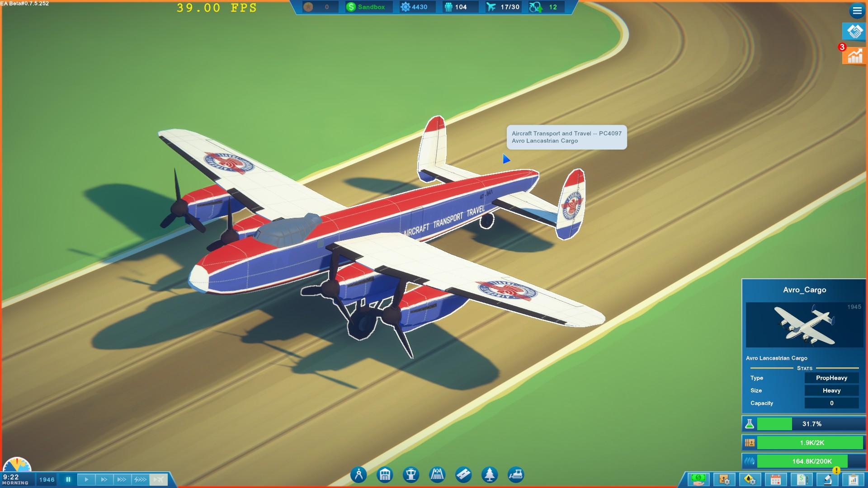Click the Avro Lancastrian Cargo name label

pyautogui.click(x=777, y=358)
